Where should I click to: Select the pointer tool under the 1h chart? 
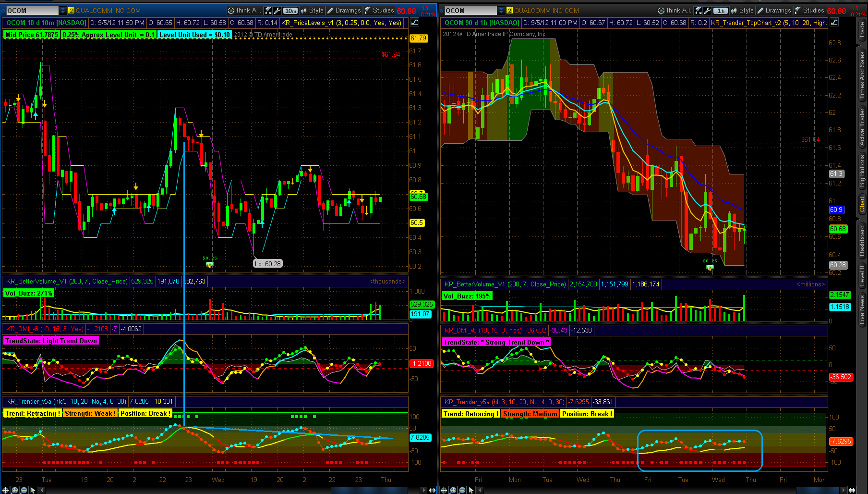click(x=471, y=490)
